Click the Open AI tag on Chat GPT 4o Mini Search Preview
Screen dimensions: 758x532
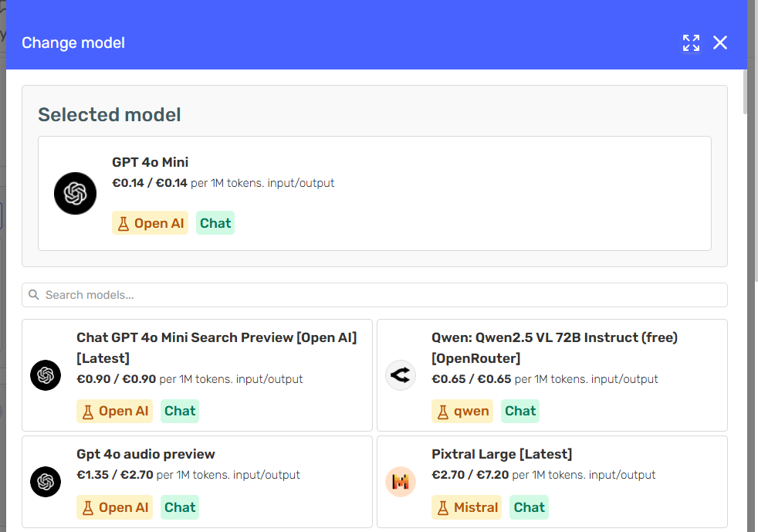114,411
